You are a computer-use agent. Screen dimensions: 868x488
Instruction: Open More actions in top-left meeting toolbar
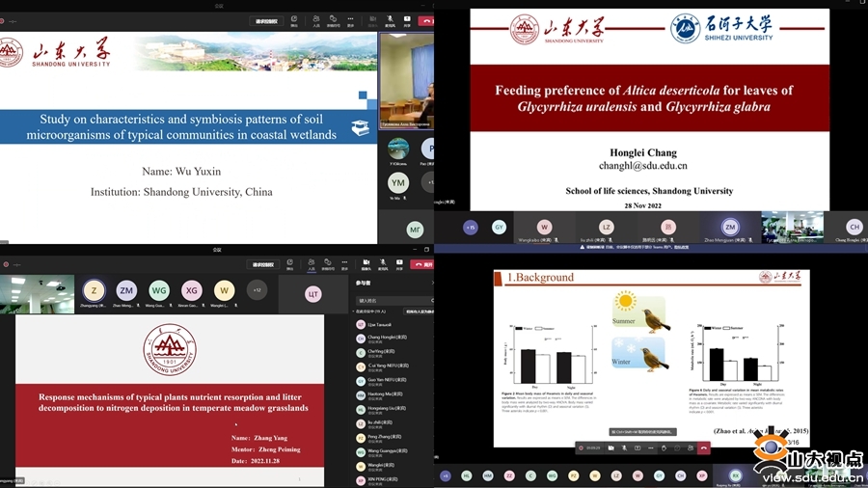click(x=350, y=20)
